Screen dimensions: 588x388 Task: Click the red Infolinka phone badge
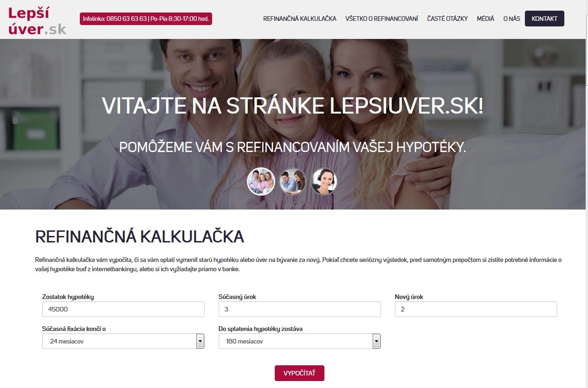click(146, 19)
